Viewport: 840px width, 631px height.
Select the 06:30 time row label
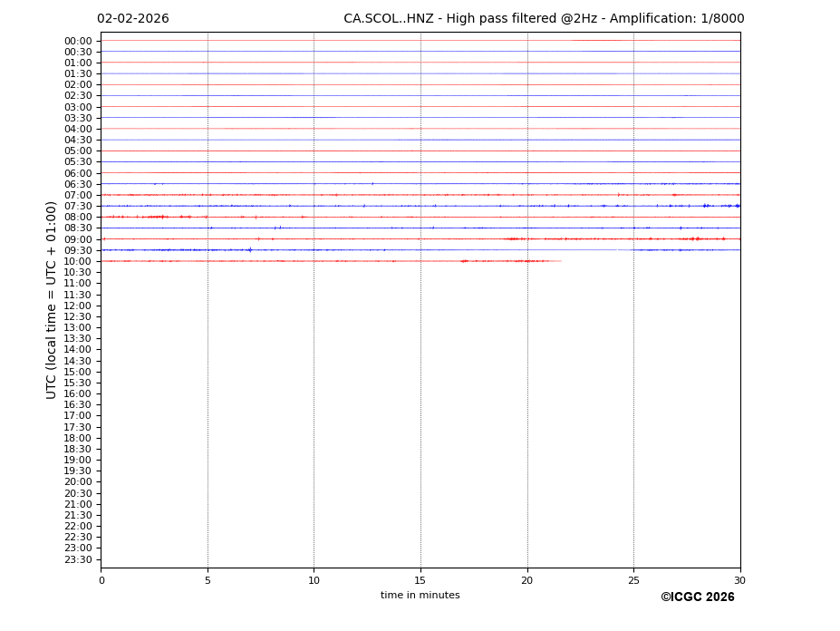coord(77,184)
